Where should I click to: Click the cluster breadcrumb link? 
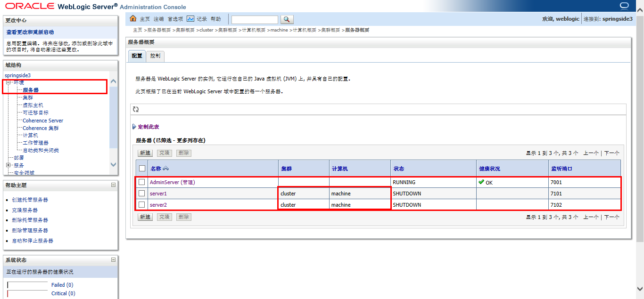[x=206, y=30]
